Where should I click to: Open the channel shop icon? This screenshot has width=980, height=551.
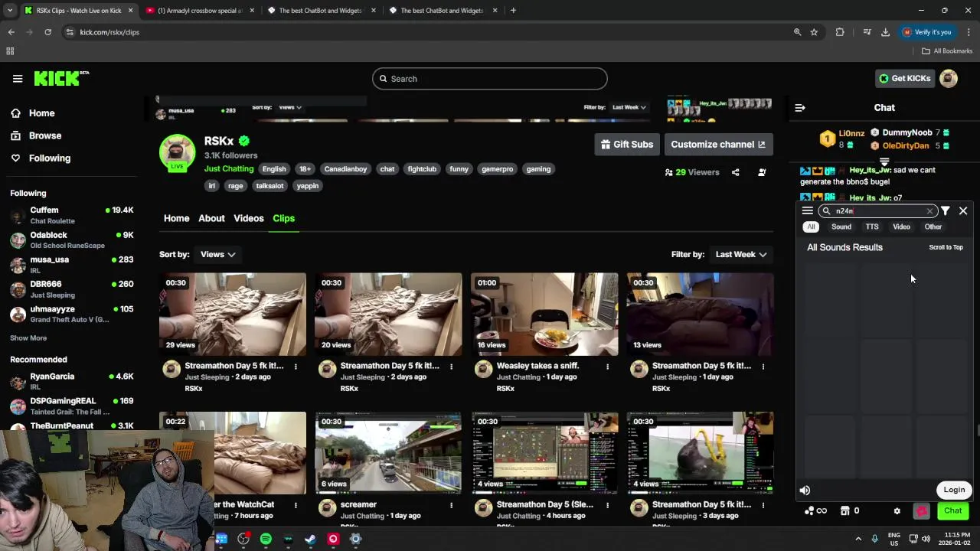pos(845,510)
